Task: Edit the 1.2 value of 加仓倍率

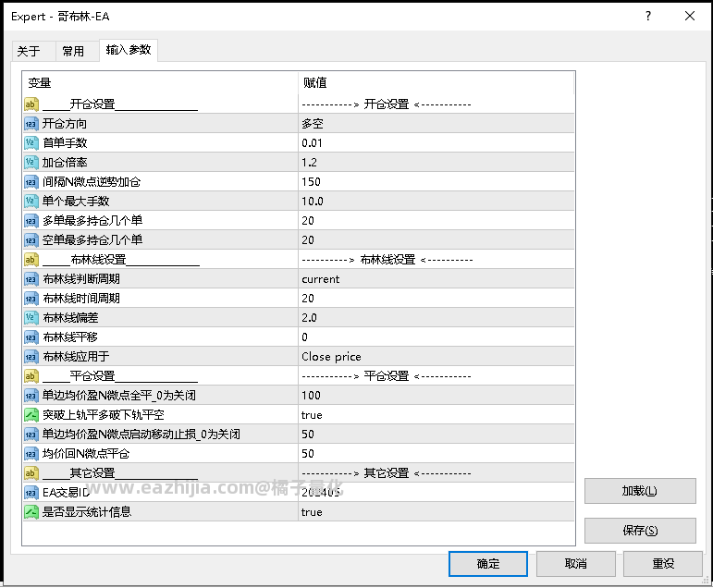Action: coord(436,163)
